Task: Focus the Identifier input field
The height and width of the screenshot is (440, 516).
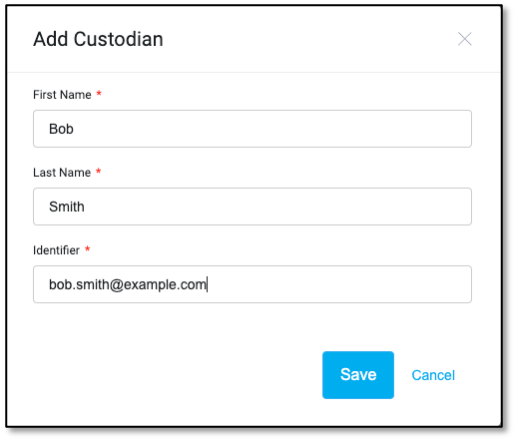Action: (252, 284)
